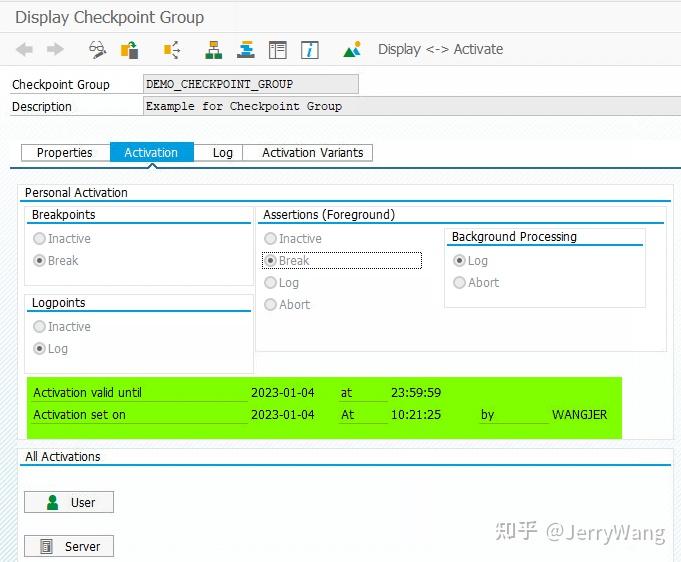Click the Description field "Example for Checkpoint Group"
This screenshot has height=562, width=681.
412,106
